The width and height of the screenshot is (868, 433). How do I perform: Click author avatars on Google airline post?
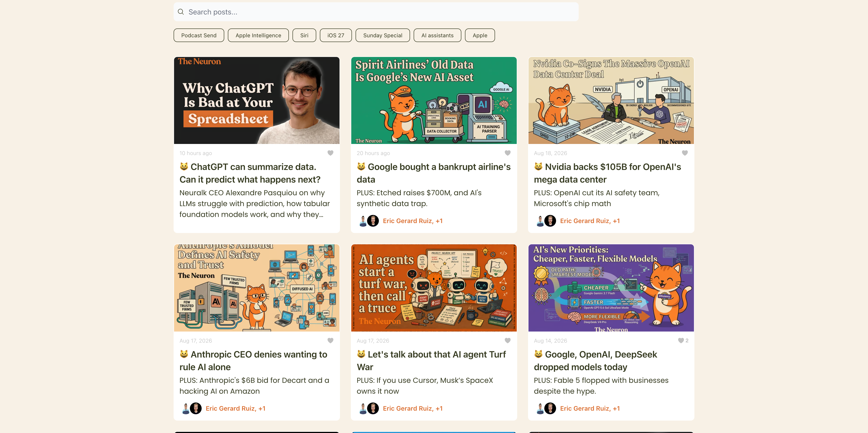pos(368,221)
